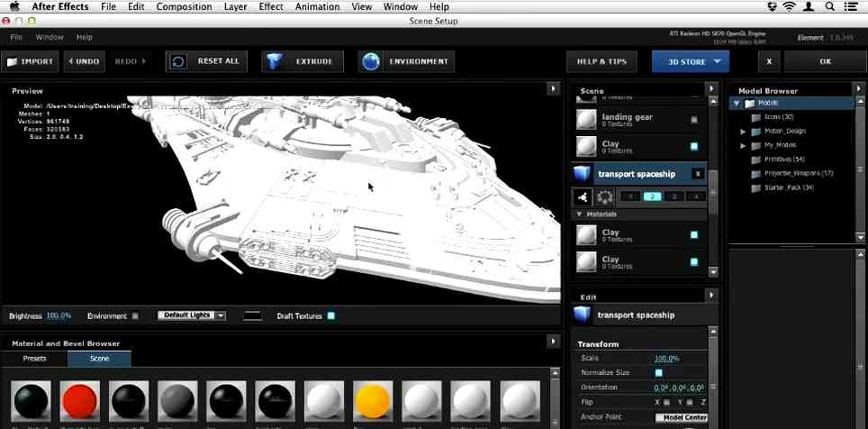Image resolution: width=868 pixels, height=429 pixels.
Task: Click the Reset All circular arrow icon
Action: [178, 61]
